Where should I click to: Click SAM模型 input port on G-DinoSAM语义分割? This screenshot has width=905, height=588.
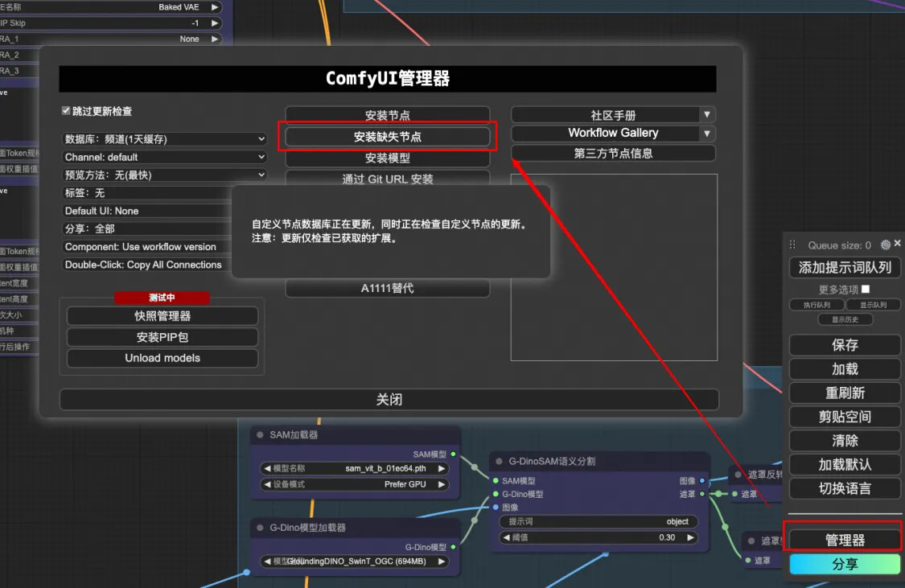click(496, 481)
